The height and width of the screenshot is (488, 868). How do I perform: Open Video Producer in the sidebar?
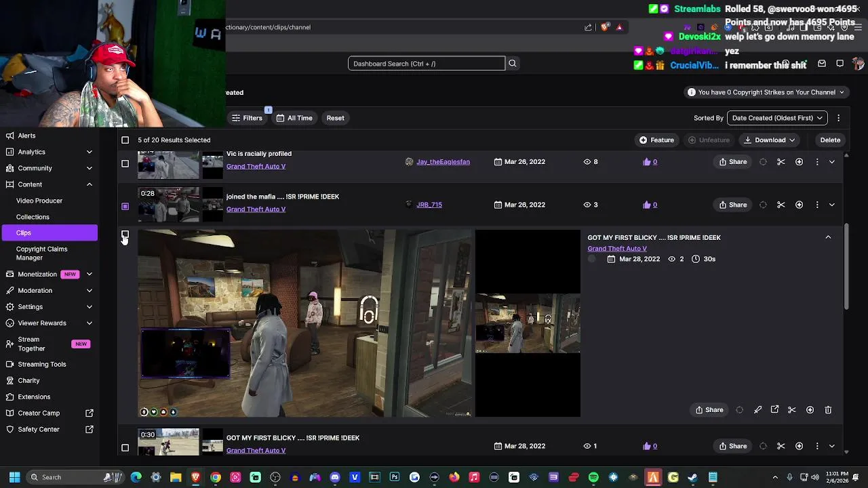pos(39,201)
